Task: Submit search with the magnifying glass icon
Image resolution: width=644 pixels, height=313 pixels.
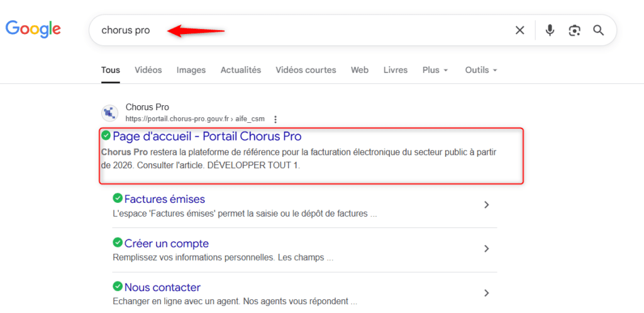Action: coord(599,30)
